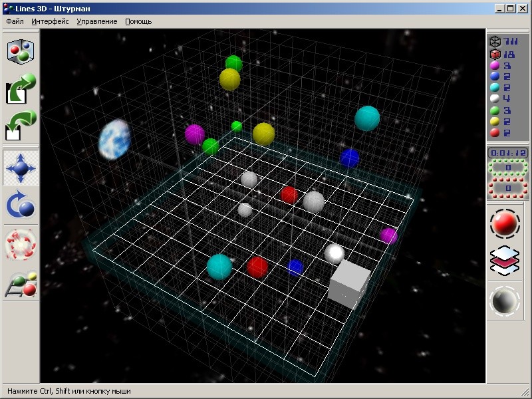Select the move ball arrows tool
Image resolution: width=532 pixels, height=399 pixels.
click(21, 168)
